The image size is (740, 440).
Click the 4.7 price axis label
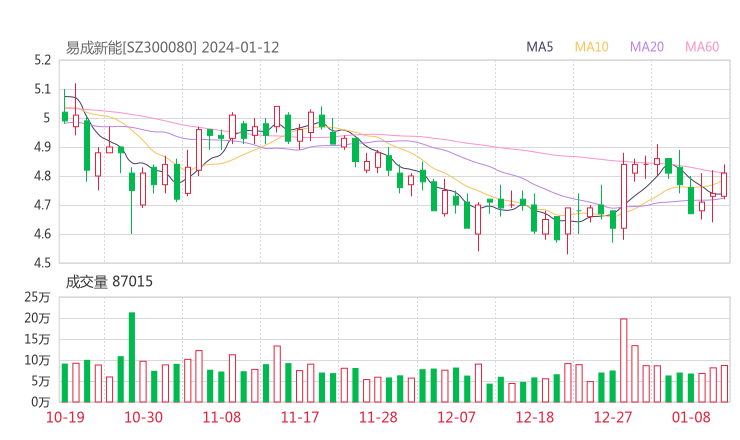pos(42,205)
